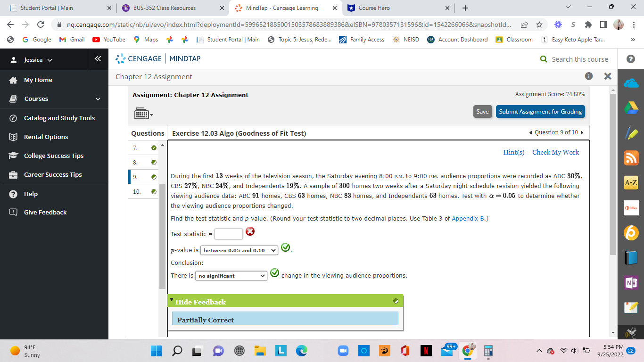644x362 pixels.
Task: Click the Test statistic input field
Action: [229, 234]
